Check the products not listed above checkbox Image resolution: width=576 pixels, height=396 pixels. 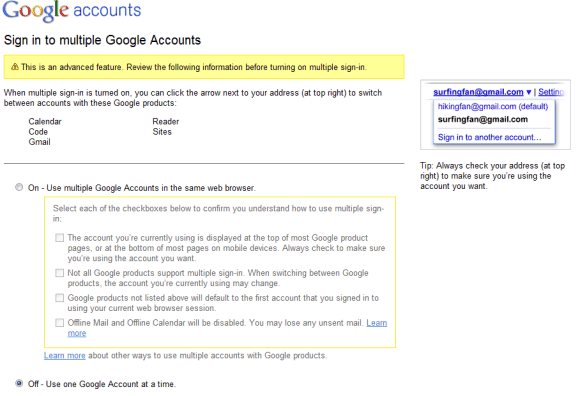click(x=60, y=298)
